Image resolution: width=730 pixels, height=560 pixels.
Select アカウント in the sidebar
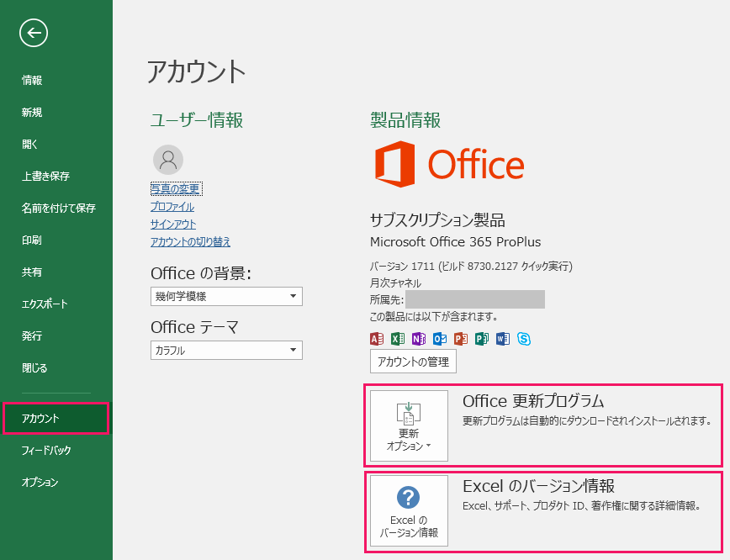click(56, 419)
